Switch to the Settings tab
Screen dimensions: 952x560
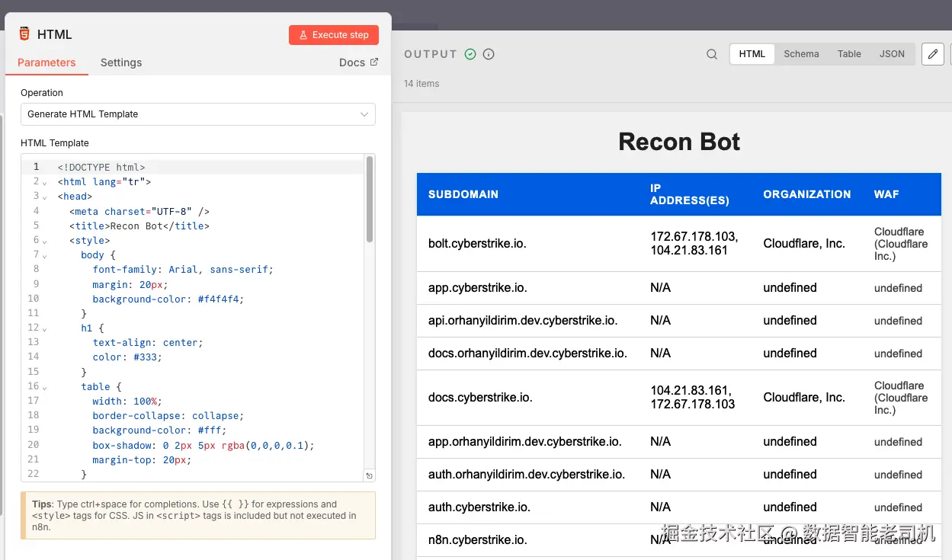coord(121,62)
